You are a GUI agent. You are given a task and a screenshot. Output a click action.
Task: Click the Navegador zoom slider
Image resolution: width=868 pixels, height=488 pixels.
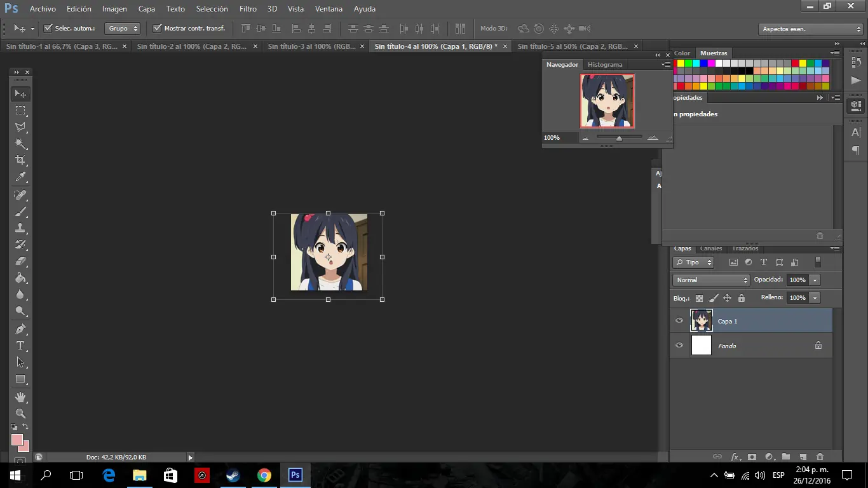click(x=619, y=138)
